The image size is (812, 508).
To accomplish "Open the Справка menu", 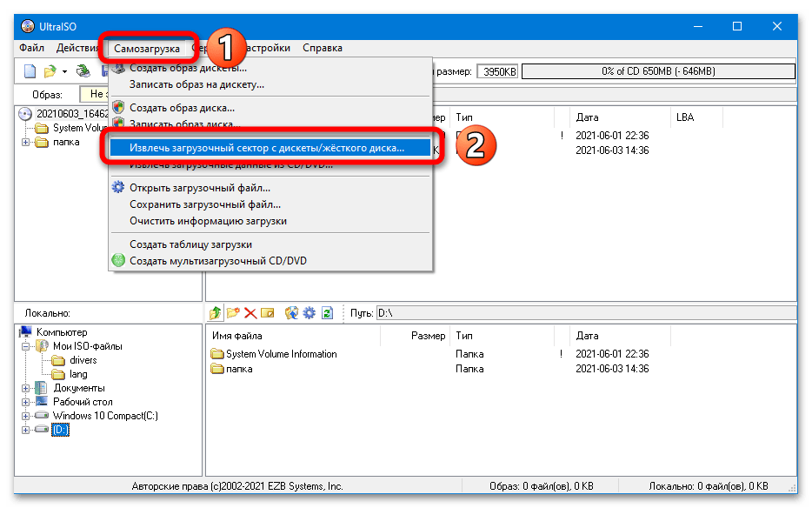I will tap(323, 48).
